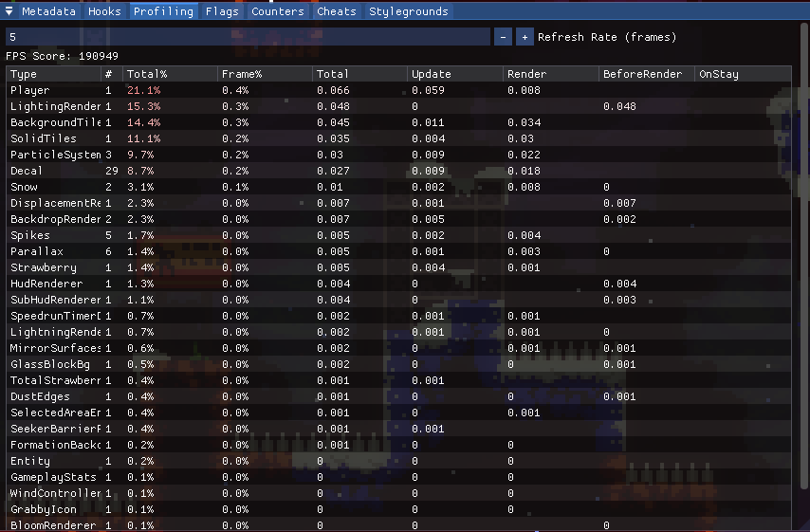
Task: Select the MirrorSurfaces row name
Action: pyautogui.click(x=55, y=348)
